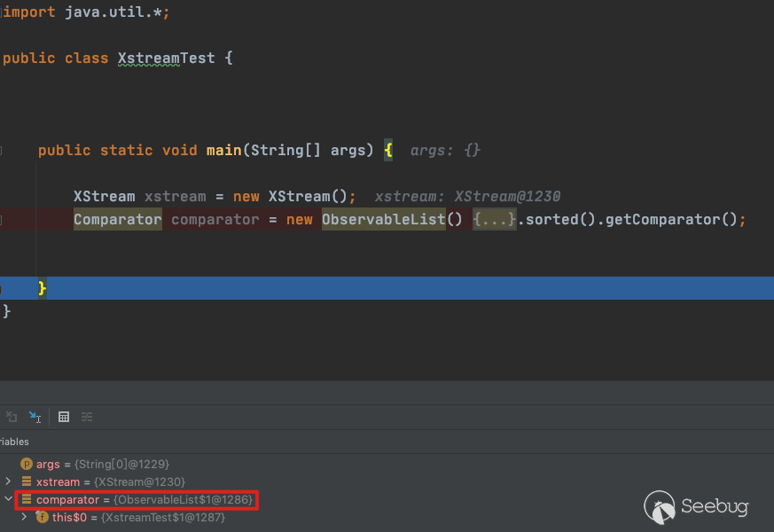
Task: Select comparator variable name in Variables list
Action: pyautogui.click(x=67, y=499)
